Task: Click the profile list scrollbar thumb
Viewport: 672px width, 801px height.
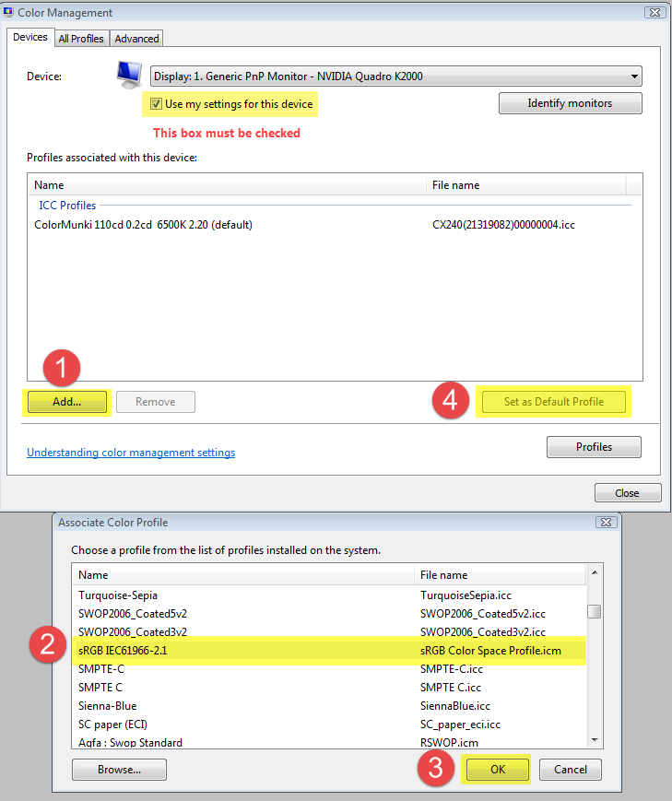Action: point(595,611)
